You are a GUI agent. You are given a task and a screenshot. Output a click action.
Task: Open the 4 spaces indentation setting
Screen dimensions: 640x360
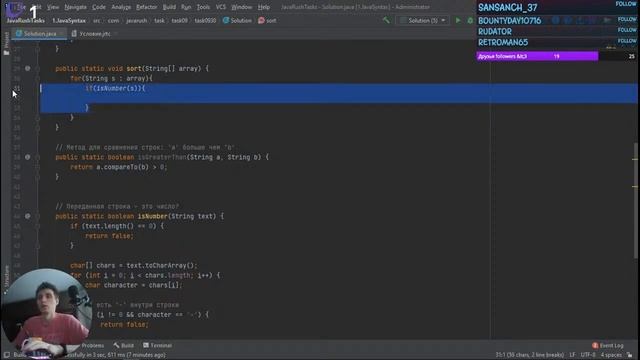[611, 355]
